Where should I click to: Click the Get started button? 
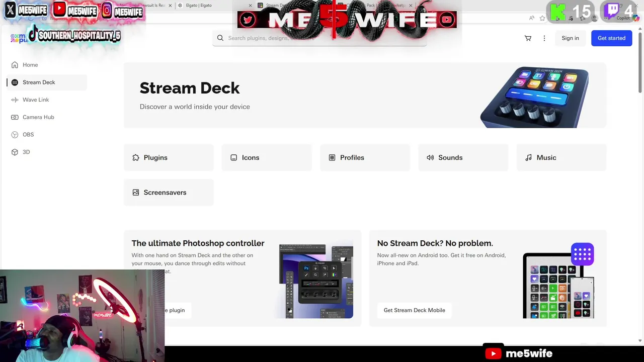coord(611,38)
